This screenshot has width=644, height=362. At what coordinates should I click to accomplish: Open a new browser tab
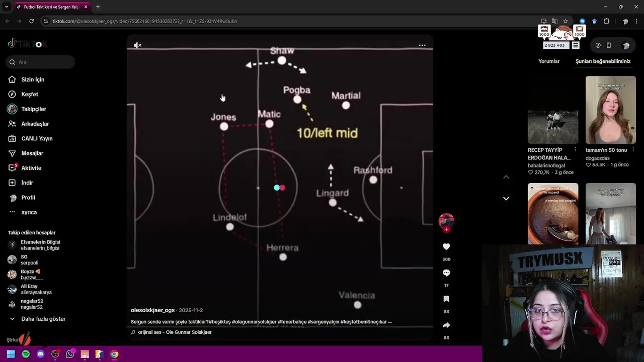click(98, 7)
